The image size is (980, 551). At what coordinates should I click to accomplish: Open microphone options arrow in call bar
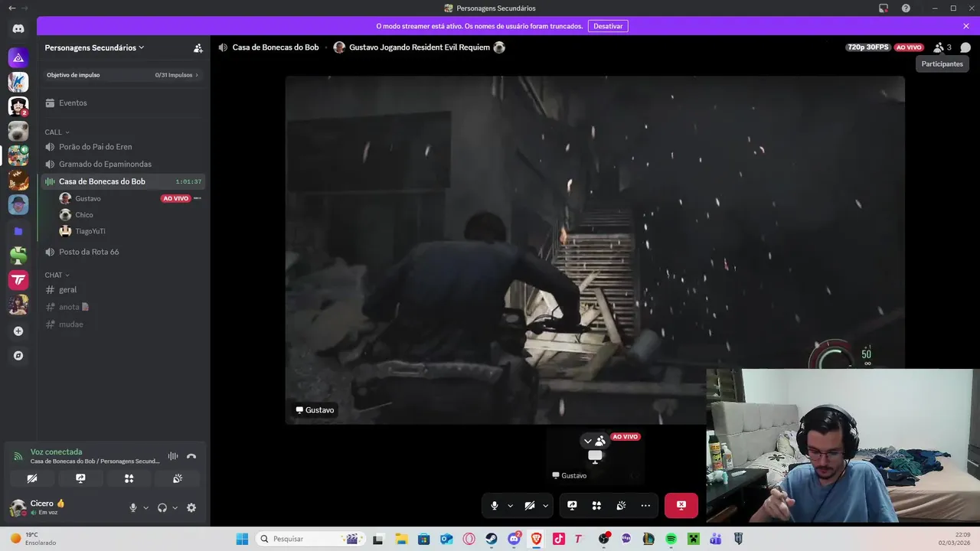tap(510, 506)
